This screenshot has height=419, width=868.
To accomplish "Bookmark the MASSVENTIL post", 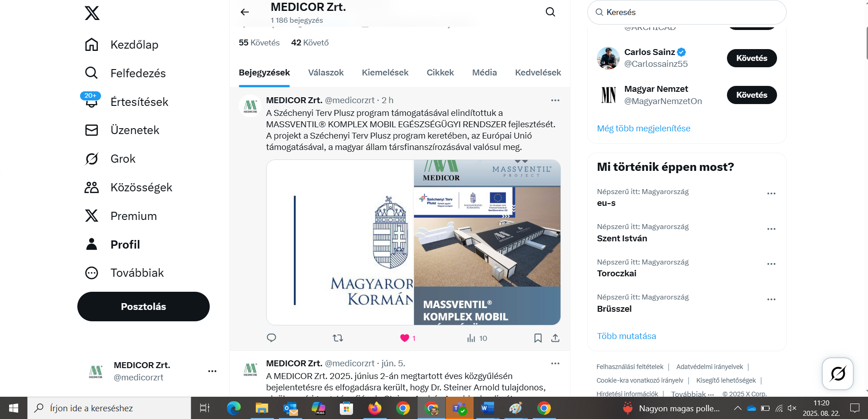I will [538, 338].
